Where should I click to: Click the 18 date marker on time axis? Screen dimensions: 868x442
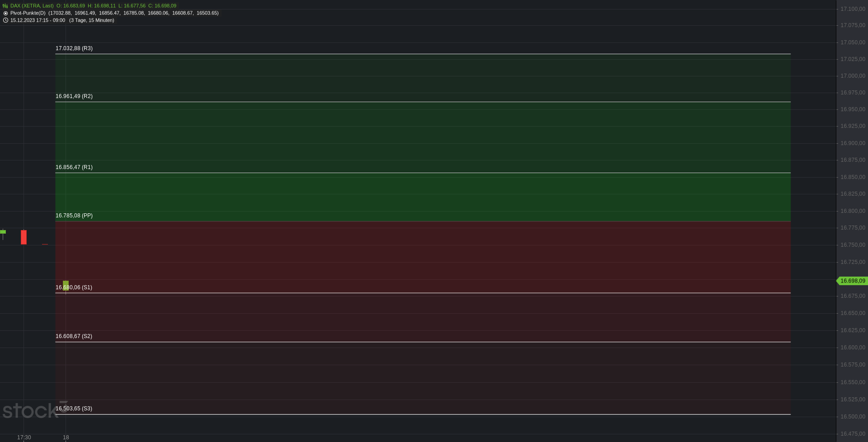(x=66, y=437)
